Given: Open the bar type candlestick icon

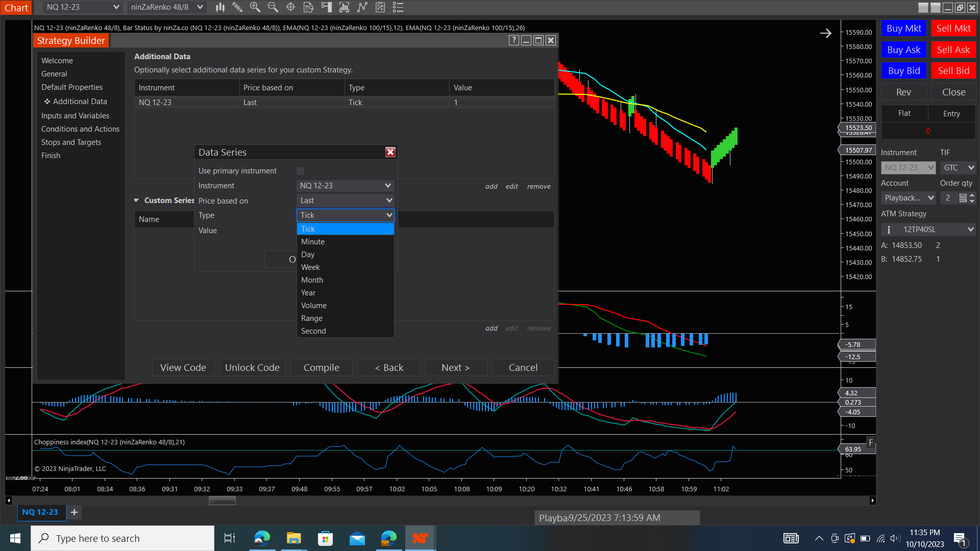Looking at the screenshot, I should (220, 7).
